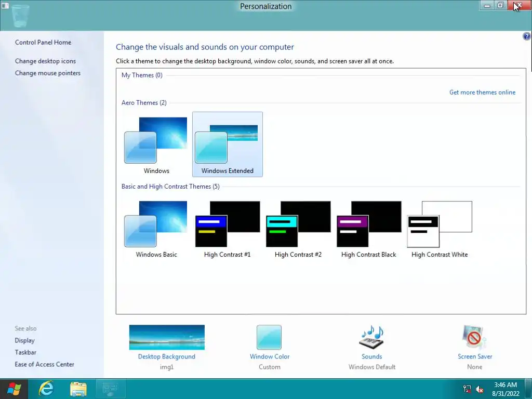532x399 pixels.
Task: Open the Desktop Background picture icon
Action: pyautogui.click(x=167, y=337)
